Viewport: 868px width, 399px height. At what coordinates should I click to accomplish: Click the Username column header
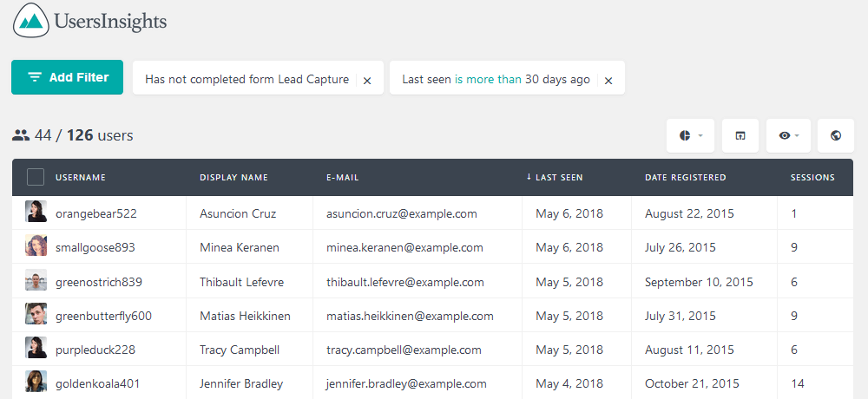[80, 178]
